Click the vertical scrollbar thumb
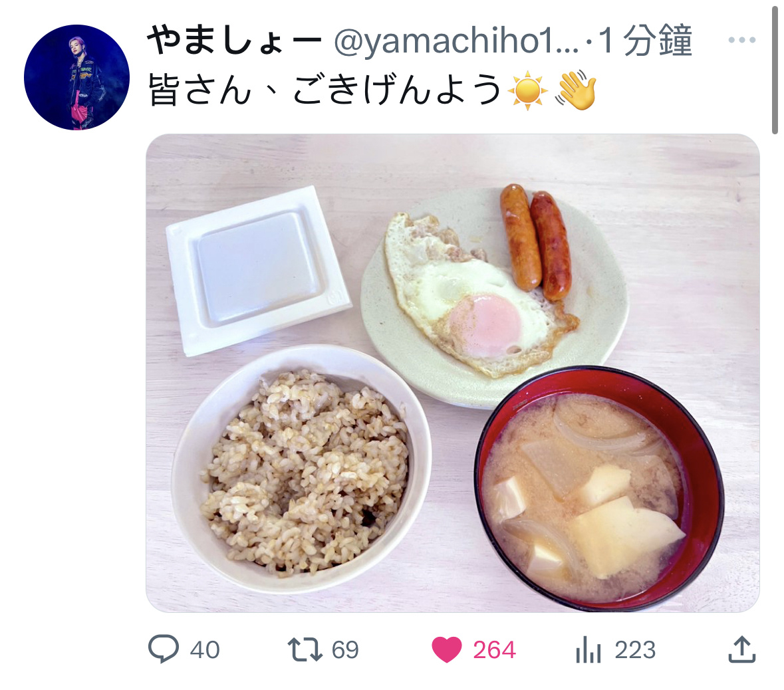Screen dimensions: 784x690 click(x=775, y=68)
